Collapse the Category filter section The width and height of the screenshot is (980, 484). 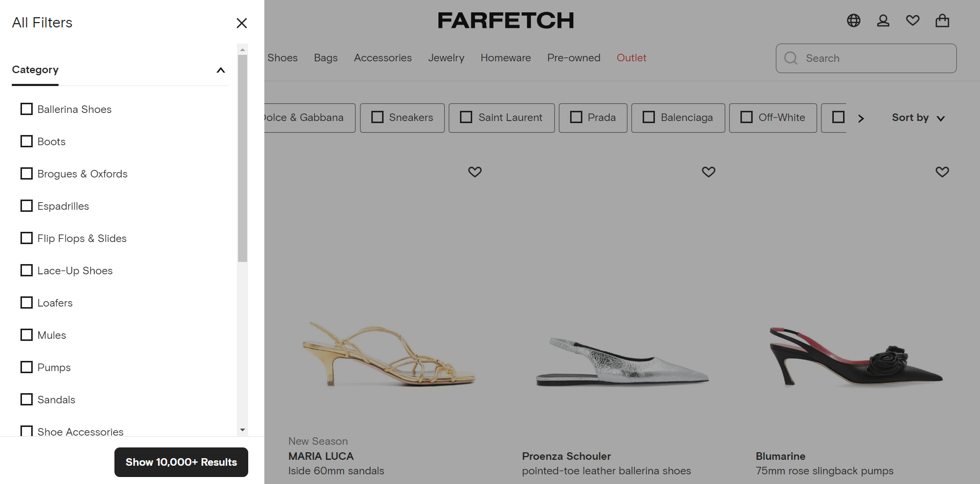pyautogui.click(x=220, y=70)
